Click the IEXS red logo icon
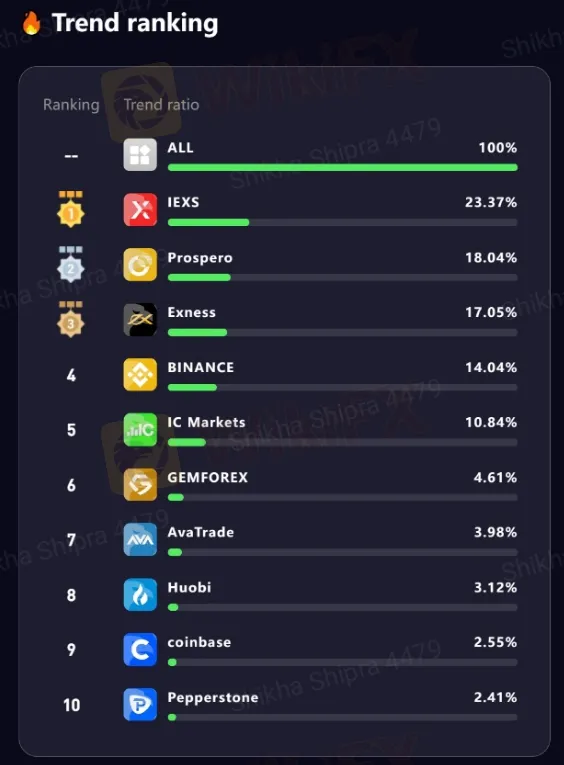Image resolution: width=564 pixels, height=765 pixels. 140,210
